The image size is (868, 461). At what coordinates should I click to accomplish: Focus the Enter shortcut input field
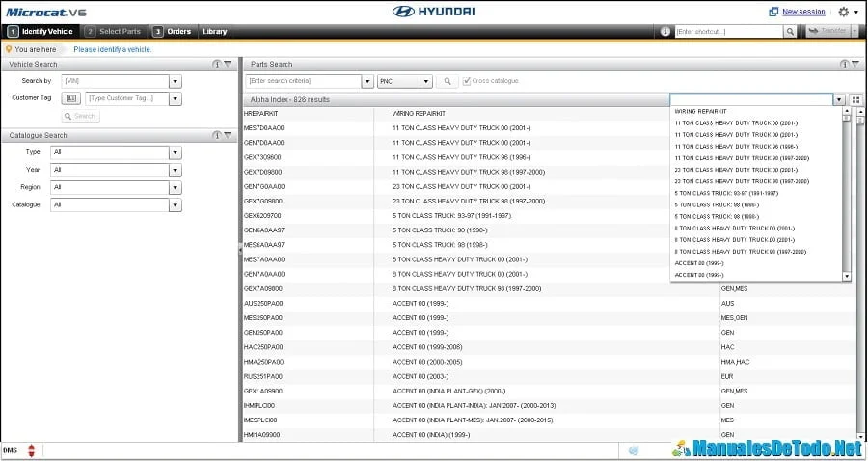(728, 32)
